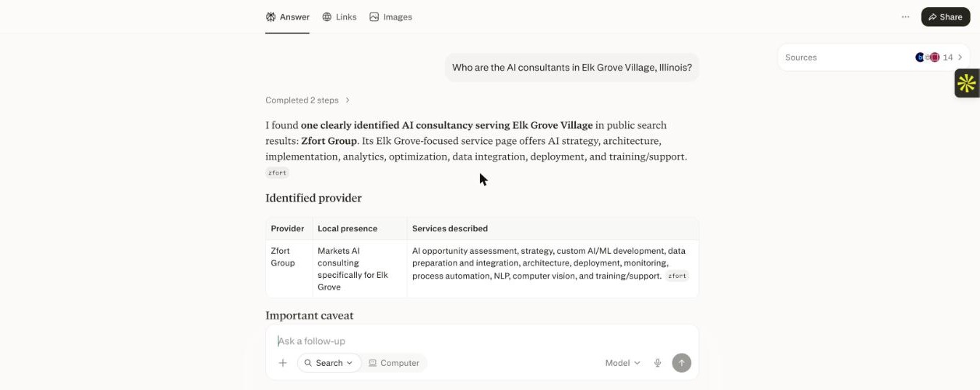Image resolution: width=980 pixels, height=390 pixels.
Task: Click the source favicons next to 14
Action: tap(927, 57)
